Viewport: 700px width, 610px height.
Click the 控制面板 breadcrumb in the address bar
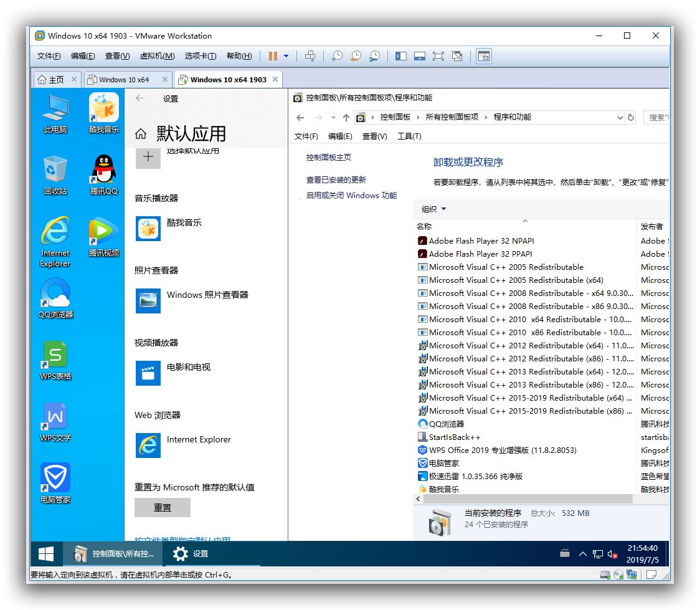coord(395,117)
